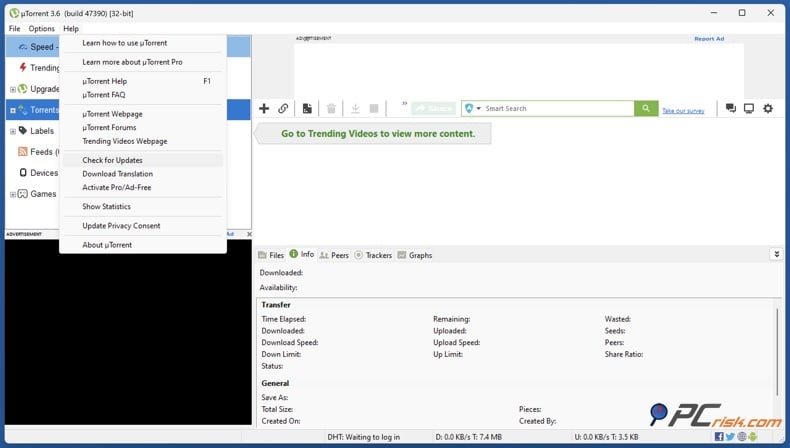
Task: Click the Help menu header
Action: (x=71, y=29)
